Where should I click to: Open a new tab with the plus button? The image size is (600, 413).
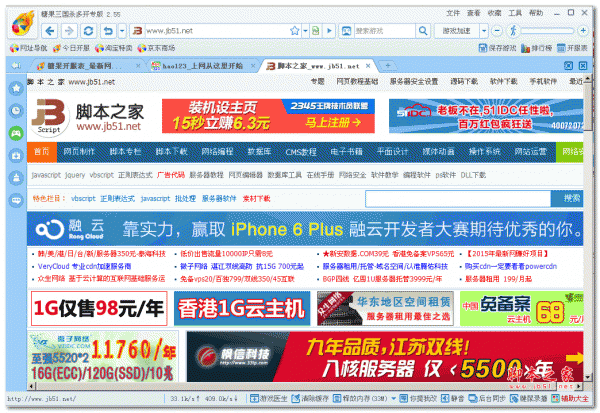pos(388,66)
